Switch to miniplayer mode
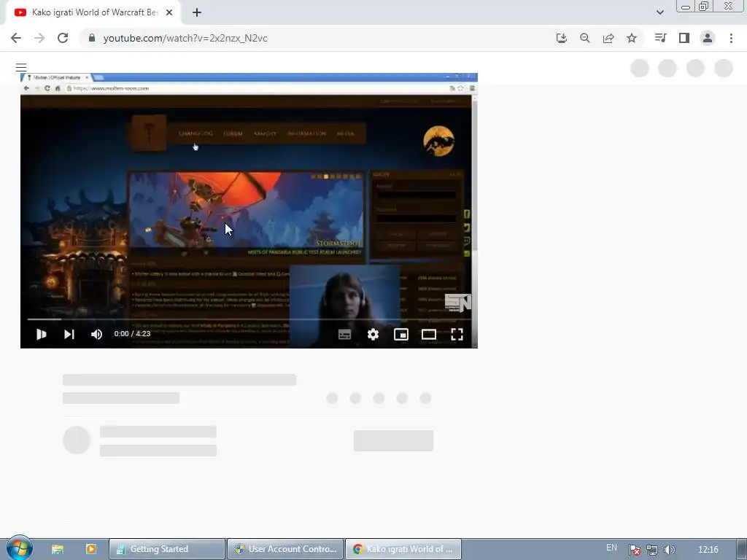 (401, 334)
